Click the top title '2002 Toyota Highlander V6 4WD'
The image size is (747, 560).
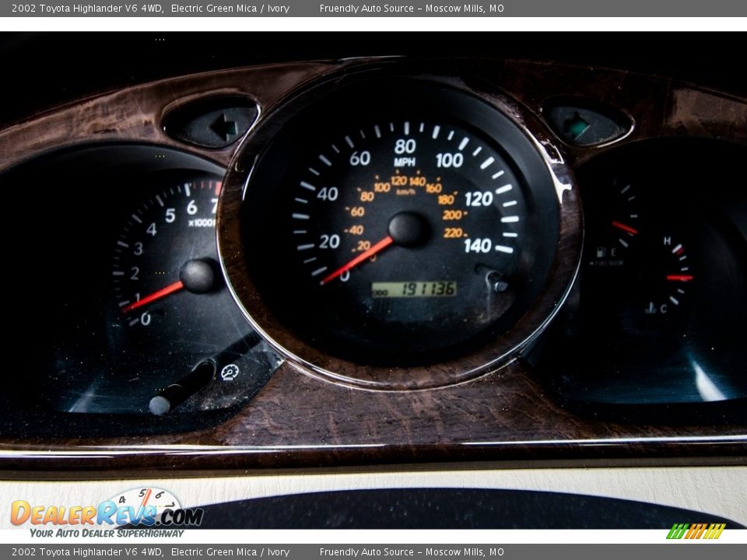click(x=88, y=8)
